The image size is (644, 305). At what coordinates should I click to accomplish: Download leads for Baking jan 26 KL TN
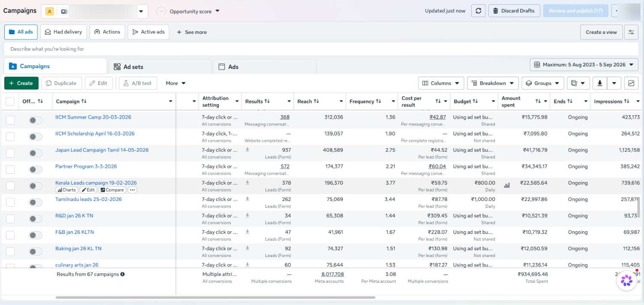click(x=247, y=248)
